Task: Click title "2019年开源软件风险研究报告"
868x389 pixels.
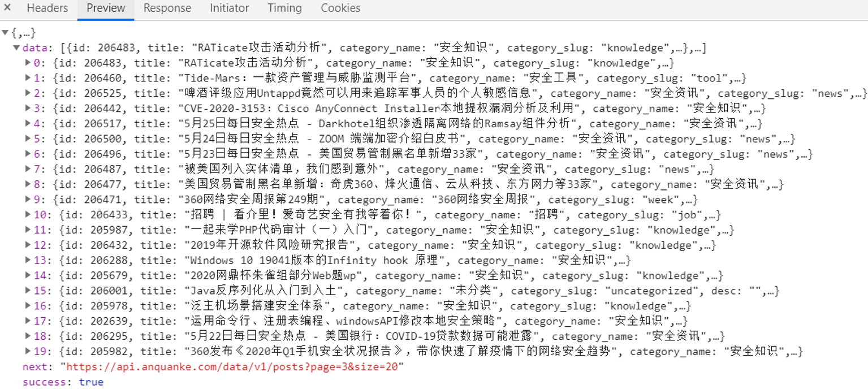Action: [x=273, y=245]
